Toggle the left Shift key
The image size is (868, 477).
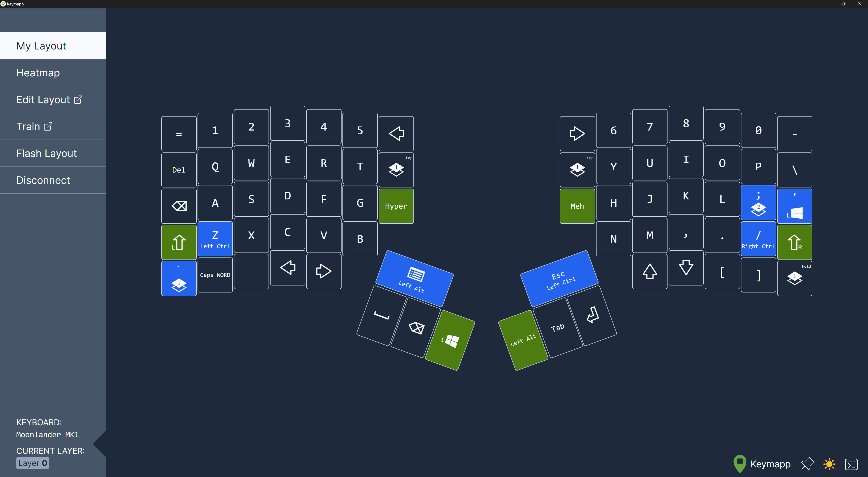pyautogui.click(x=179, y=240)
